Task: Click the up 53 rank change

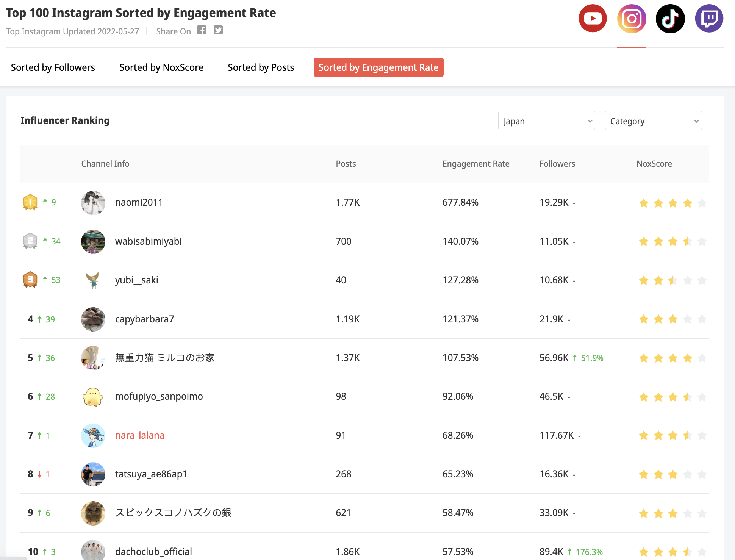Action: (x=52, y=280)
